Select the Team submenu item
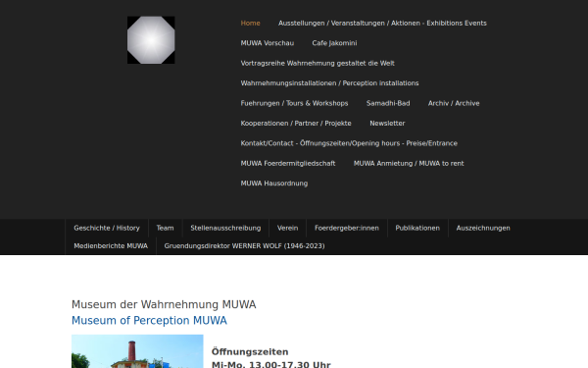This screenshot has height=368, width=588. tap(165, 228)
